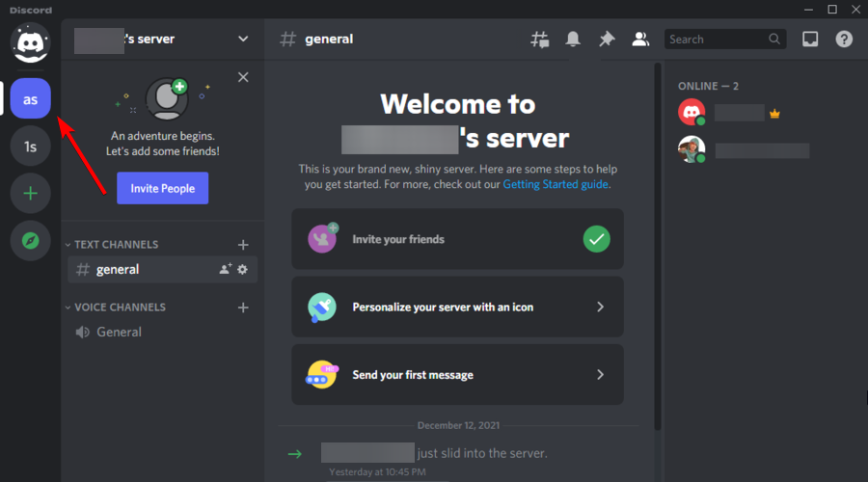Open the Help question mark icon
The width and height of the screenshot is (868, 482).
(844, 39)
